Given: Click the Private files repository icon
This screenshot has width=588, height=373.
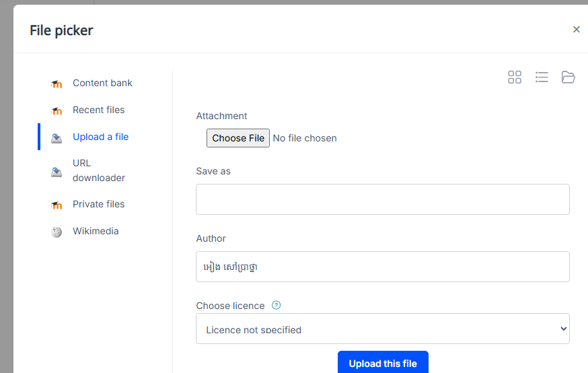Looking at the screenshot, I should [57, 205].
